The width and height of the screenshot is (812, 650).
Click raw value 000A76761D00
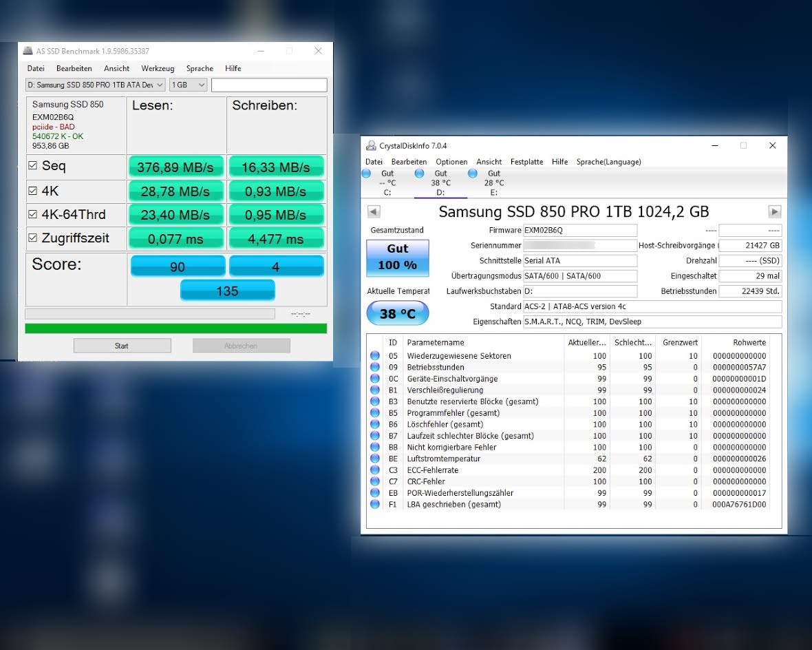(x=739, y=504)
